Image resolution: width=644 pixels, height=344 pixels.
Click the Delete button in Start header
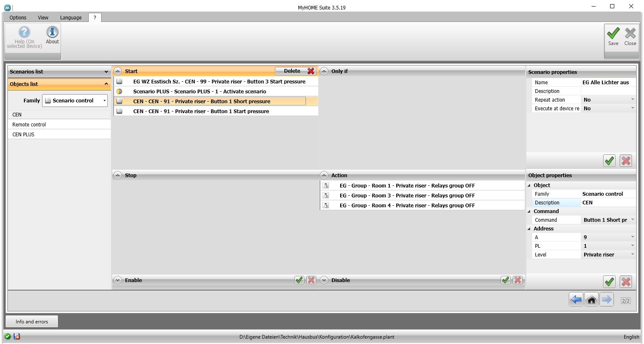coord(296,71)
